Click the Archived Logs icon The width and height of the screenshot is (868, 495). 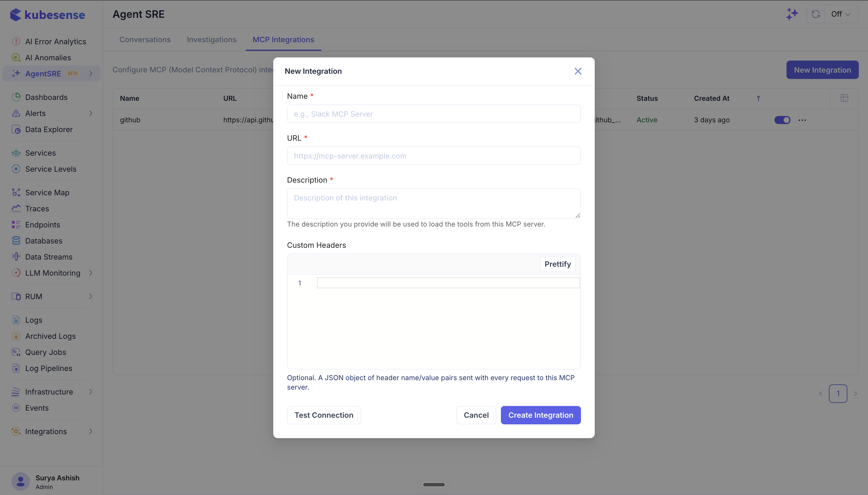coord(16,336)
